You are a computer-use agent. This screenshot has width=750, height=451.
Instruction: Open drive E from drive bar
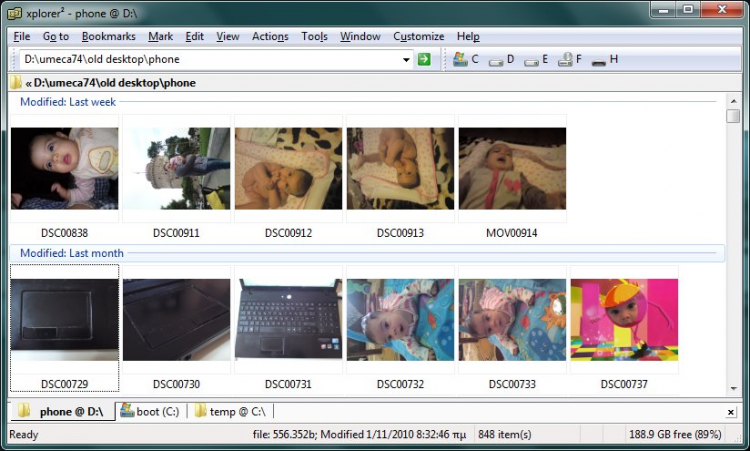pyautogui.click(x=536, y=60)
